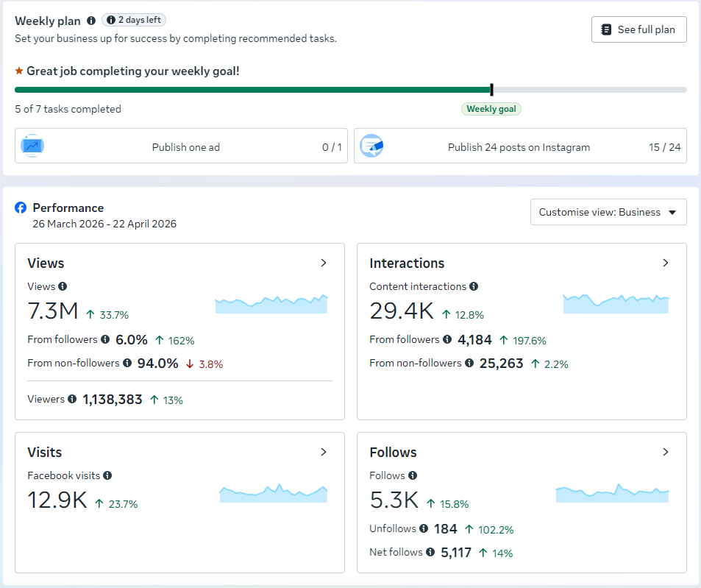The height and width of the screenshot is (588, 701).
Task: Click the Publish one ad chart icon
Action: pyautogui.click(x=32, y=146)
